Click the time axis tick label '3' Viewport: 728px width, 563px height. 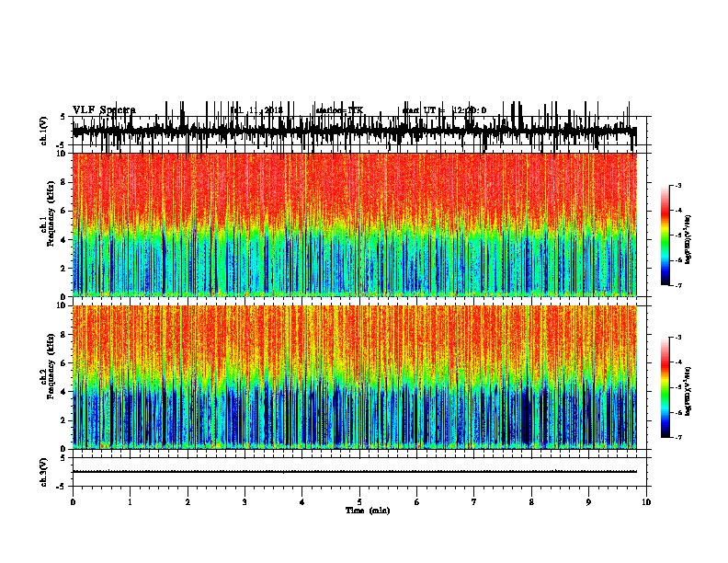[x=245, y=502]
